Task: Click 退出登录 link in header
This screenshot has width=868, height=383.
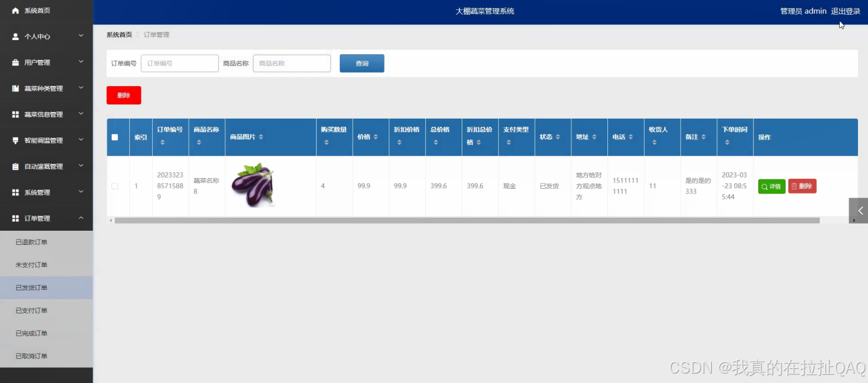Action: click(x=846, y=11)
